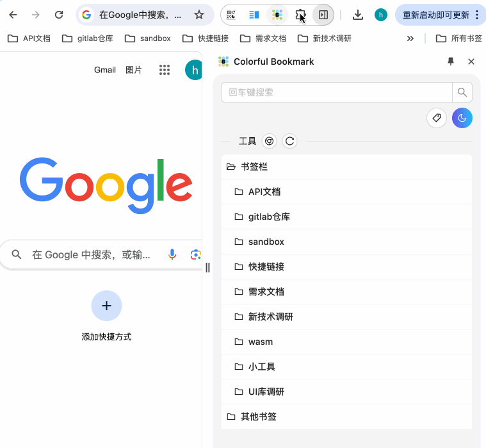Viewport: 486px width, 448px height.
Task: Click the side panel resize handle
Action: (x=207, y=267)
